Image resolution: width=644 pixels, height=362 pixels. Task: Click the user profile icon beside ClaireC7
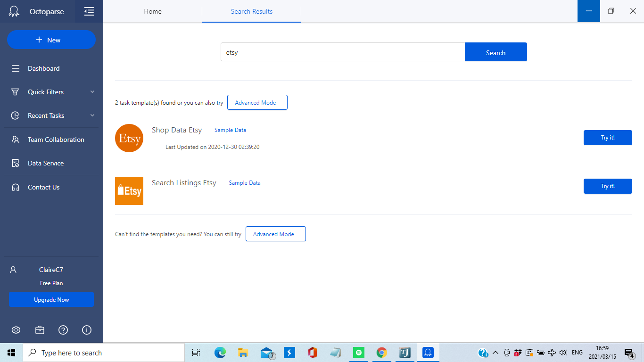[13, 270]
